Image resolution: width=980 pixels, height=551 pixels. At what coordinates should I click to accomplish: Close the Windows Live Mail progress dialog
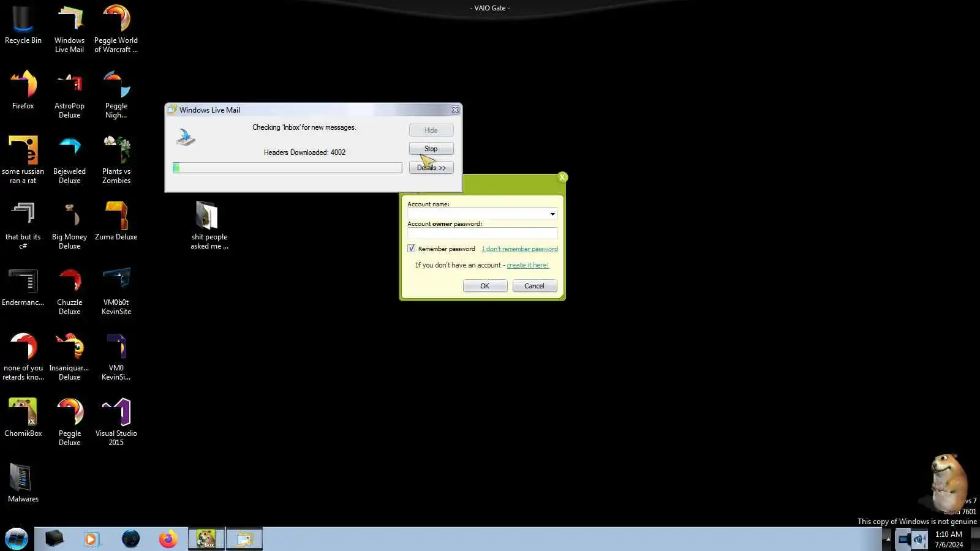[455, 110]
